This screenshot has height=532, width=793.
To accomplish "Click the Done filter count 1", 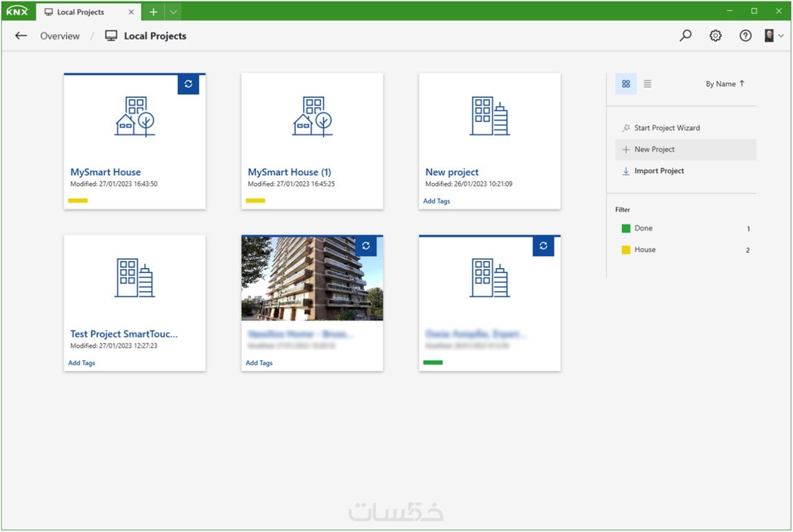I will click(748, 229).
